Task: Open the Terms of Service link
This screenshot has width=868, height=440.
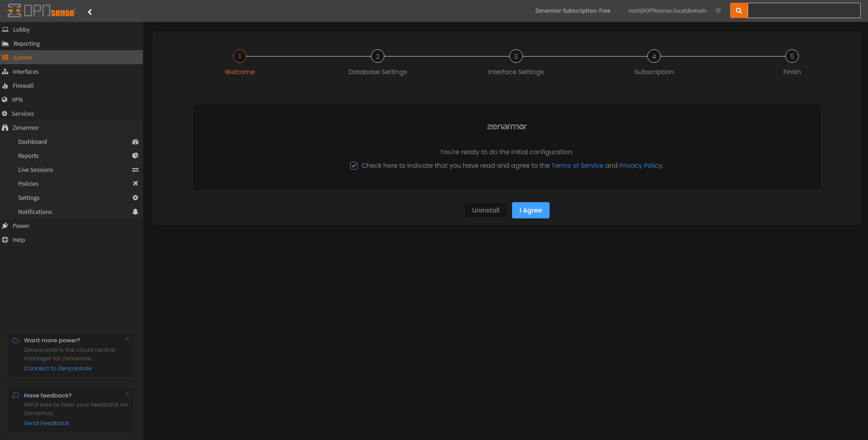Action: point(577,166)
